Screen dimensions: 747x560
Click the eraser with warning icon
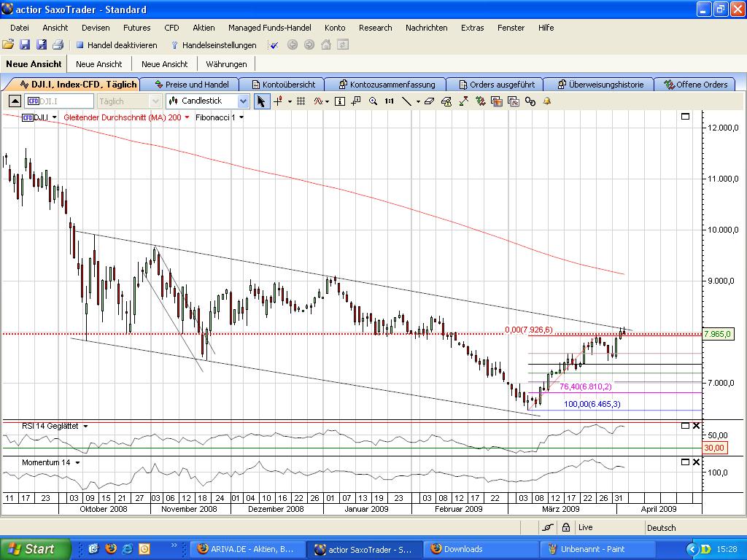(x=446, y=101)
